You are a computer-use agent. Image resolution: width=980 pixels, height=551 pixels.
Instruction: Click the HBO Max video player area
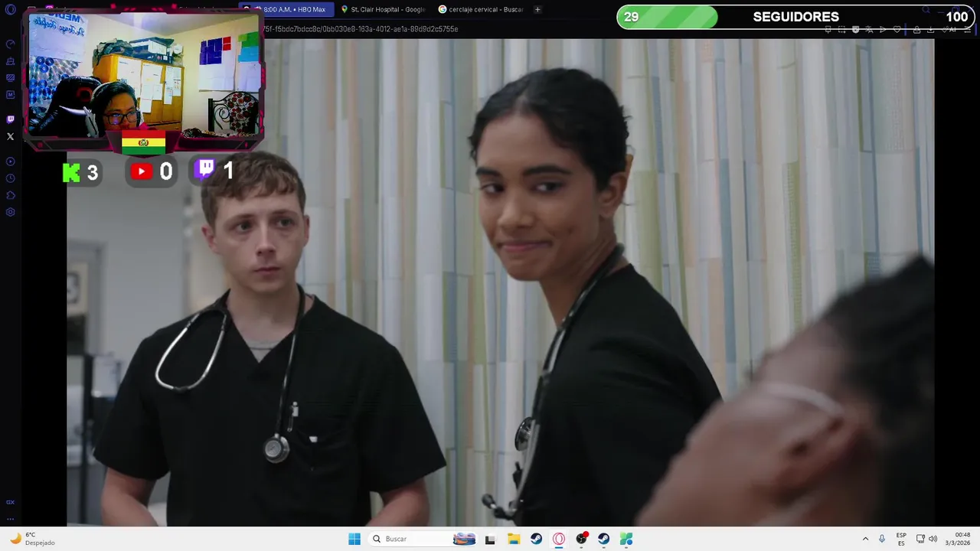click(500, 282)
